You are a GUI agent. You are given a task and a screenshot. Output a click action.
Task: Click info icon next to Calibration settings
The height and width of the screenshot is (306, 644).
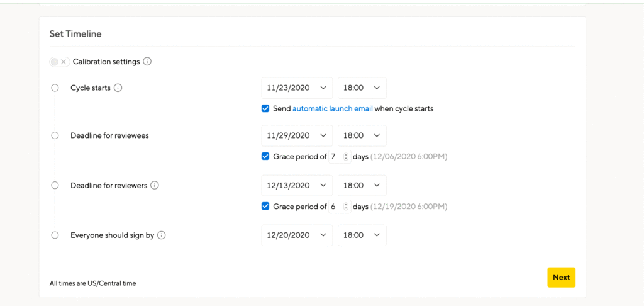[x=147, y=62]
